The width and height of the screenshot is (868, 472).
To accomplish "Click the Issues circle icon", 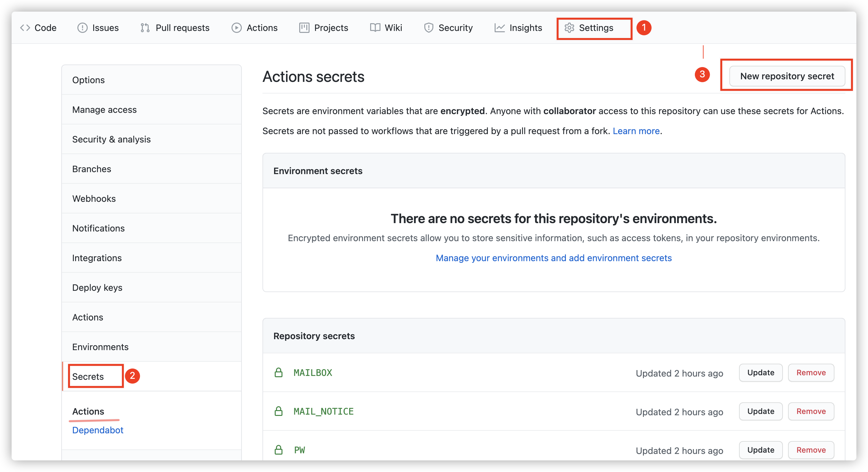I will (82, 28).
